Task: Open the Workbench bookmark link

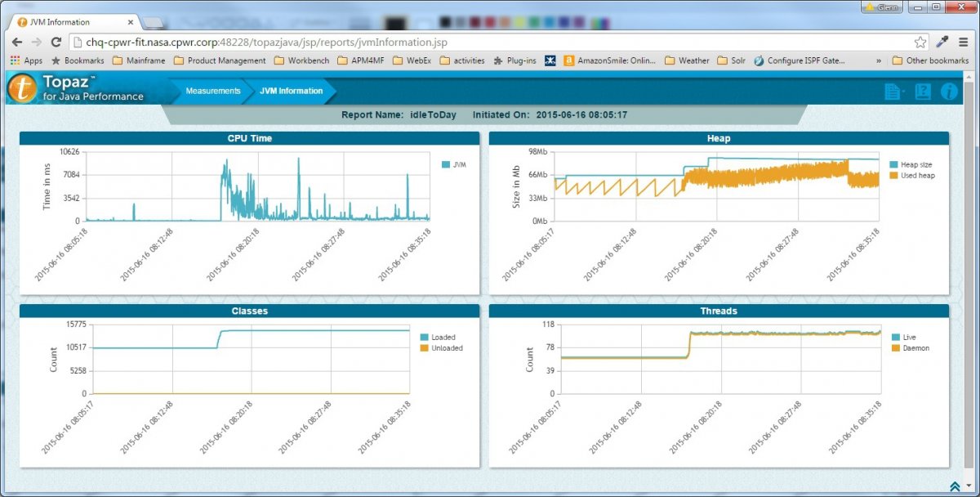Action: 304,60
